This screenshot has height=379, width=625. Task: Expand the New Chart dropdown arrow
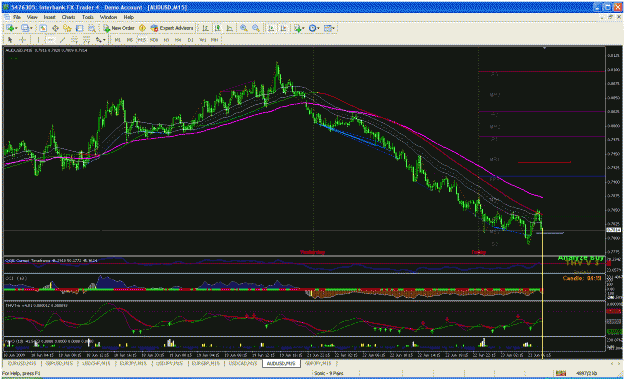tap(16, 28)
